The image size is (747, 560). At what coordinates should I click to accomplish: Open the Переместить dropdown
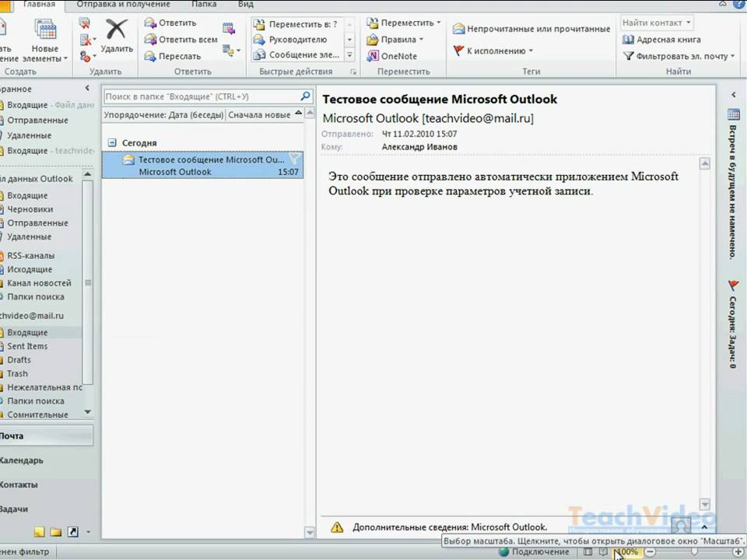coord(404,23)
